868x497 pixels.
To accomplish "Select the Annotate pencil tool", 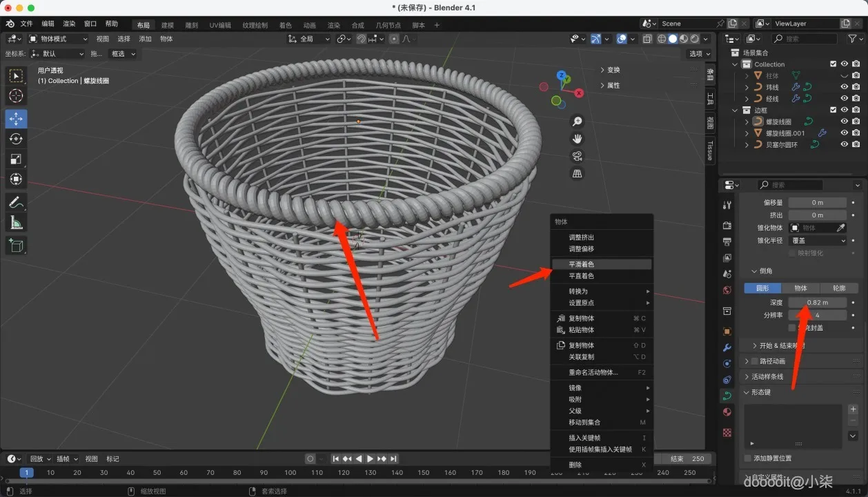I will (x=17, y=202).
